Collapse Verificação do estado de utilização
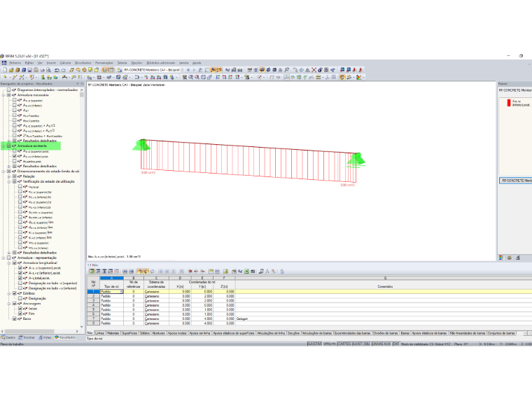532x399 pixels. 9,181
